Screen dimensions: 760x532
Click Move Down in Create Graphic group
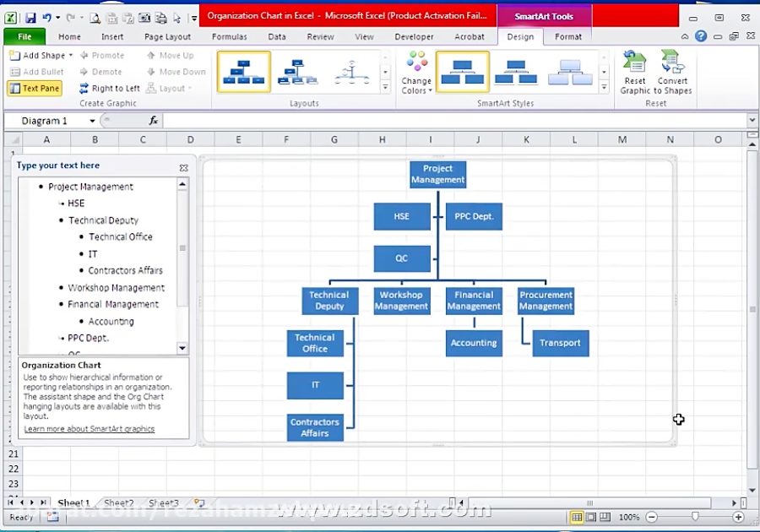tap(176, 72)
